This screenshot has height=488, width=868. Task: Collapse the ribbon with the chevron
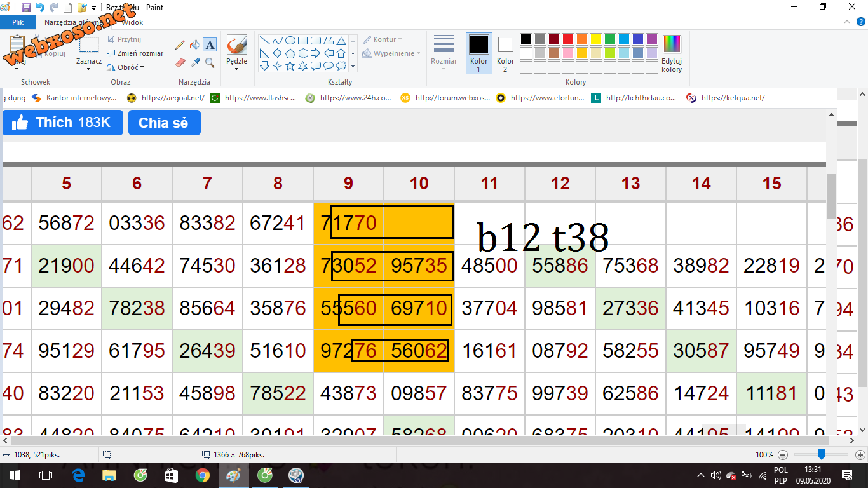pos(846,22)
